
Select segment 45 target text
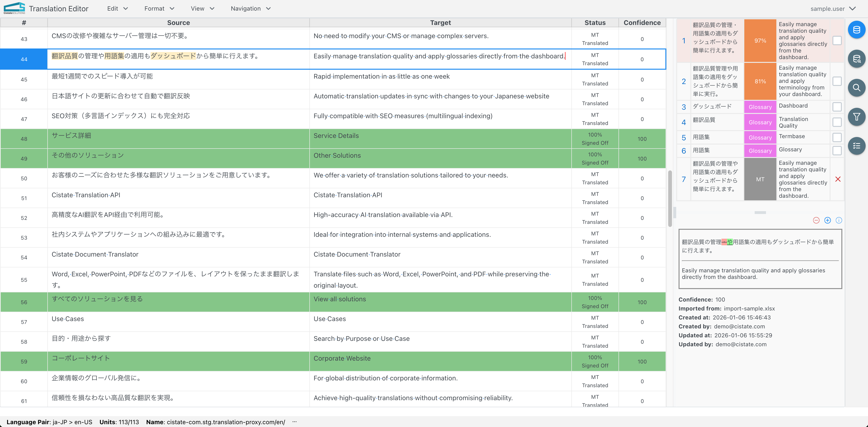coord(381,76)
